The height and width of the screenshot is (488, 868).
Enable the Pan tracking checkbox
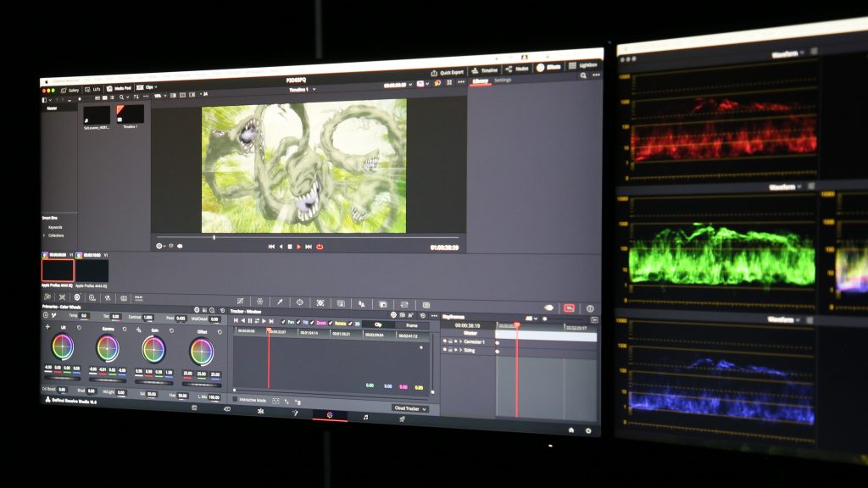(x=284, y=322)
